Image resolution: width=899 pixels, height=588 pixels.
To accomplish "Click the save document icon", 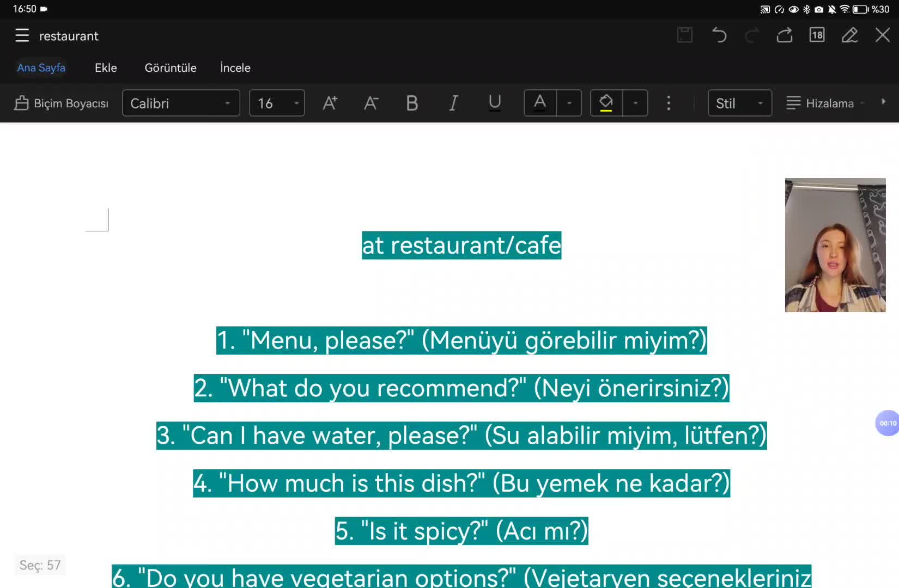I will point(685,35).
